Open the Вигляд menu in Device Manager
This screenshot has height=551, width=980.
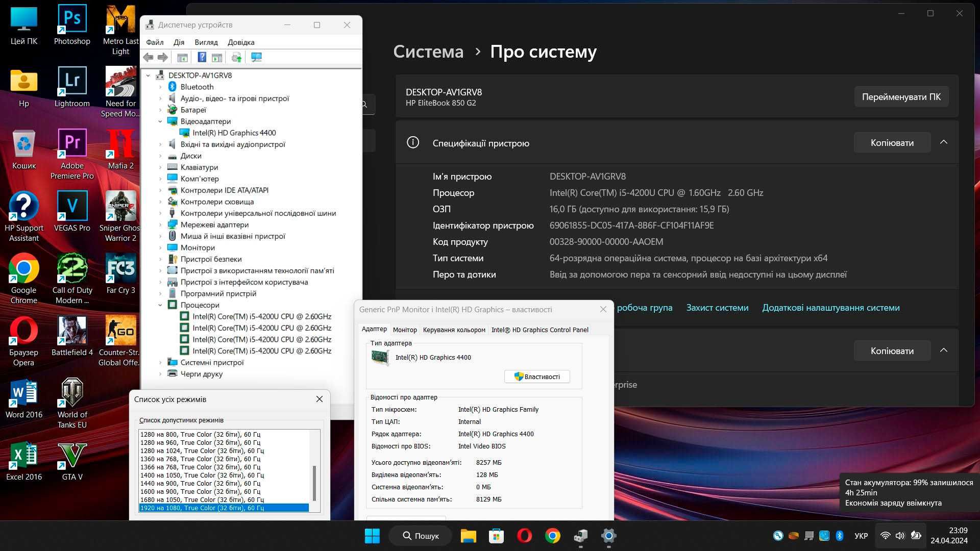pyautogui.click(x=206, y=42)
